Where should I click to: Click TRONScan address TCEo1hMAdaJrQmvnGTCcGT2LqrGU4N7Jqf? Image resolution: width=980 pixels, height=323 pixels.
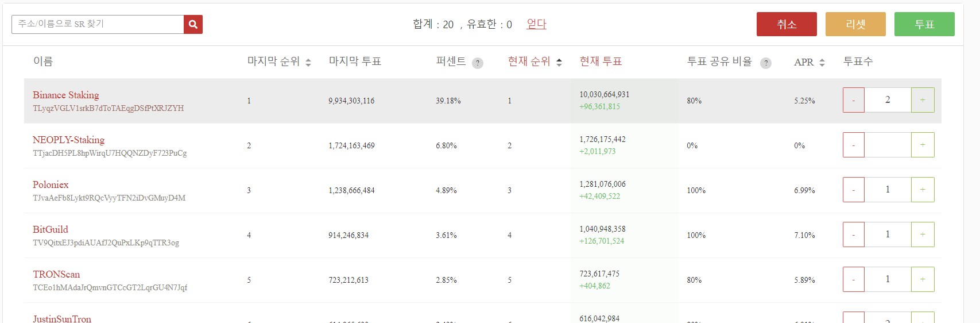(x=110, y=287)
